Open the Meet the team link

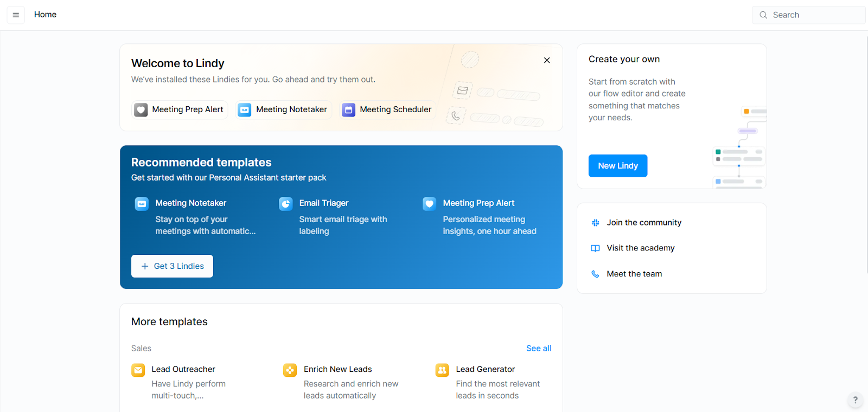point(634,274)
